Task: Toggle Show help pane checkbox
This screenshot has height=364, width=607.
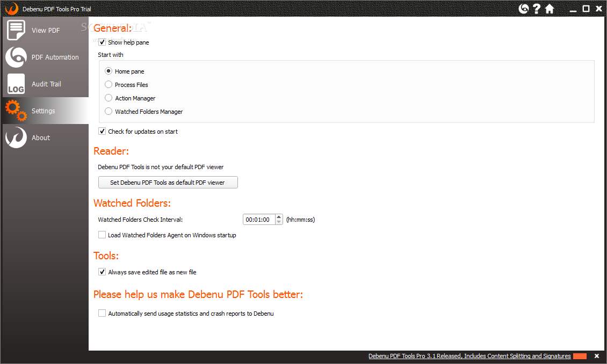Action: [102, 42]
